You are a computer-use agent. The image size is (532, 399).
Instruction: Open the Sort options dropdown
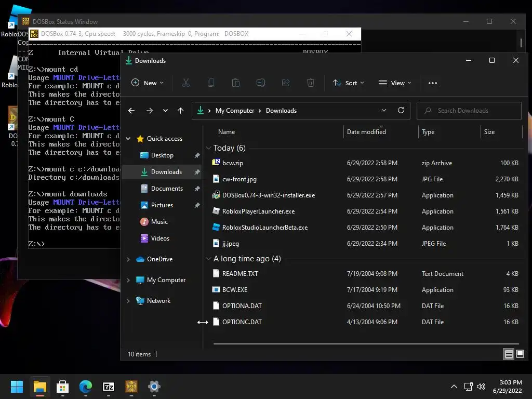point(349,83)
